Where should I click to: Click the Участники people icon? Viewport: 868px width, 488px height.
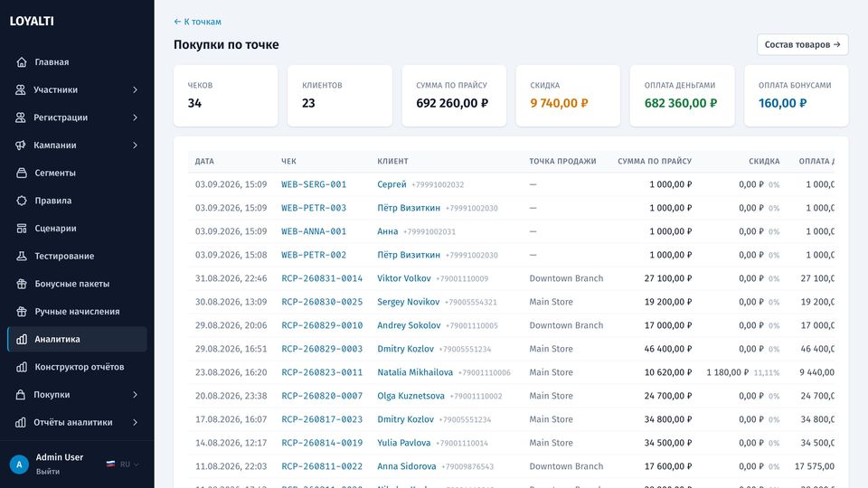21,89
